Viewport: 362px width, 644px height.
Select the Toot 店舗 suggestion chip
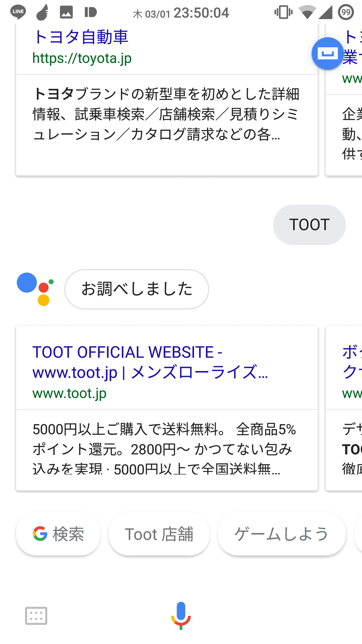click(159, 534)
